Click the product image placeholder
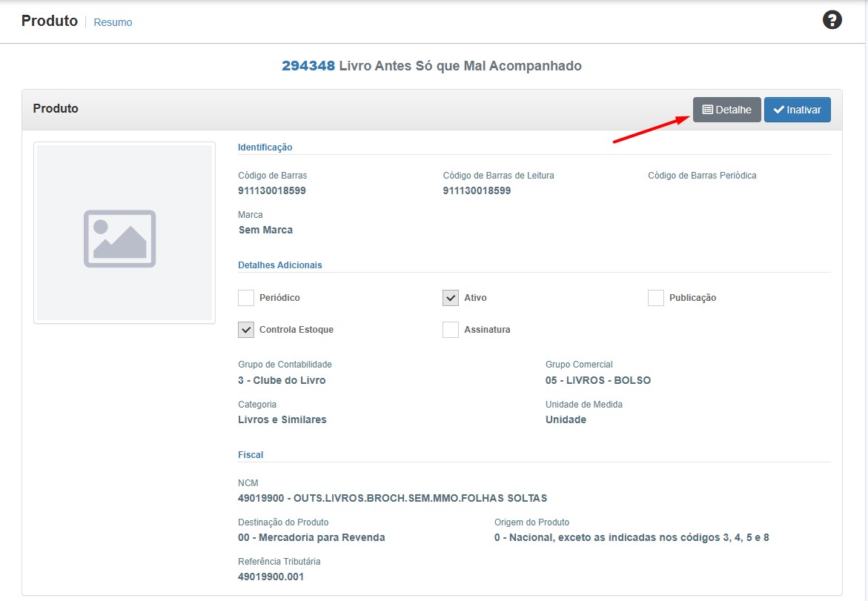 tap(125, 233)
